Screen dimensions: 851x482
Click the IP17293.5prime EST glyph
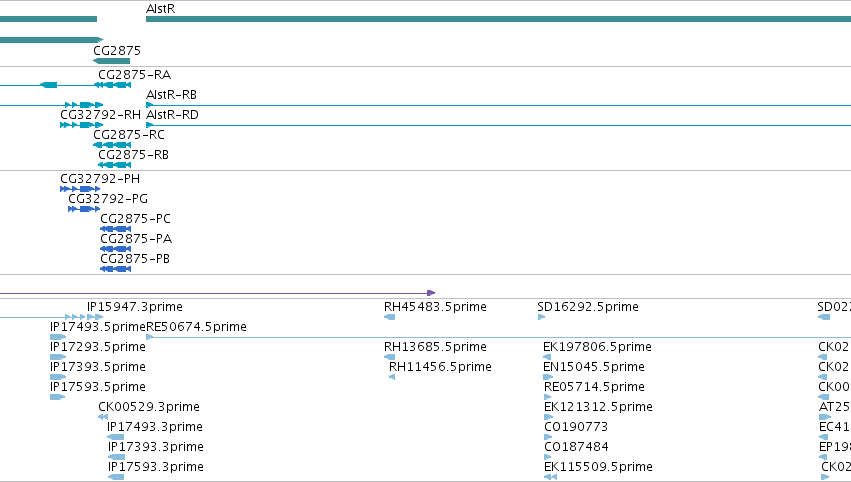[58, 357]
